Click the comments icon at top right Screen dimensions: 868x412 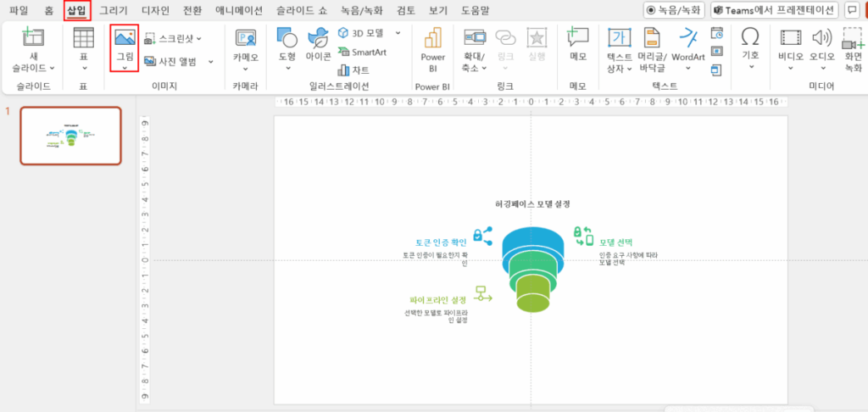point(853,10)
